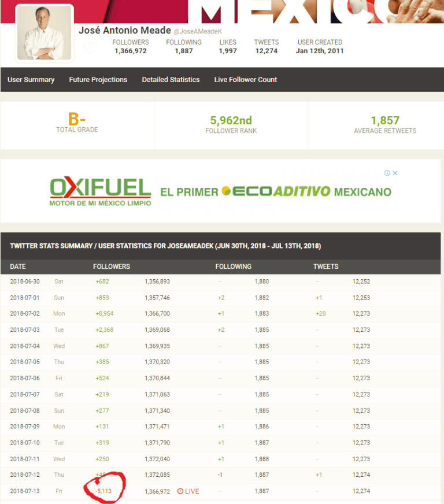Click the DATE column header
444x504 pixels.
(x=18, y=266)
